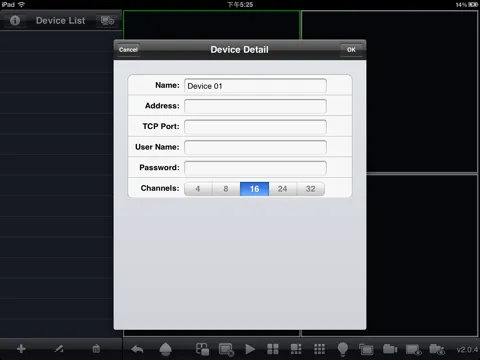480x360 pixels.
Task: Click the back arrow icon in toolbar
Action: (137, 349)
